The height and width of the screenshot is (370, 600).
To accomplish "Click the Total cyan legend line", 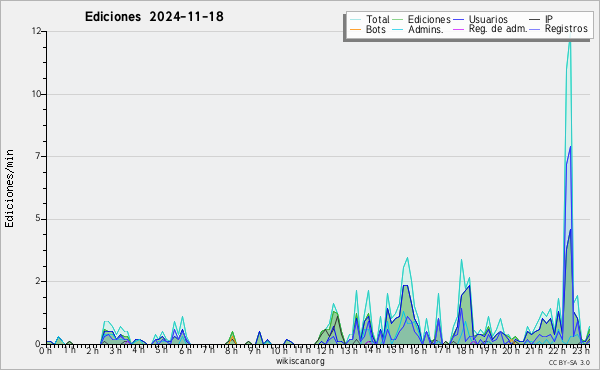I will click(x=355, y=20).
